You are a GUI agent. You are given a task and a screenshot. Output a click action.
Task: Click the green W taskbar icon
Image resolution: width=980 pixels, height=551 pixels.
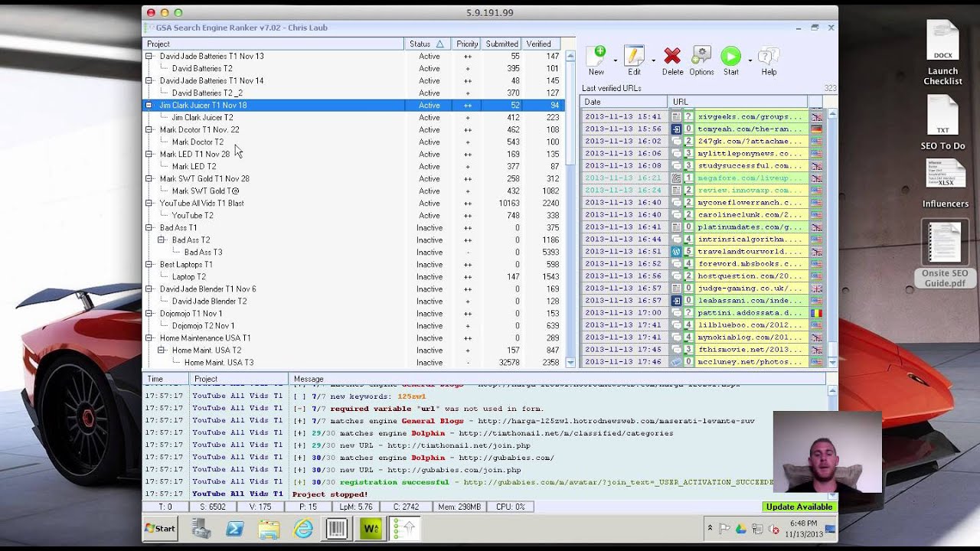click(x=371, y=529)
